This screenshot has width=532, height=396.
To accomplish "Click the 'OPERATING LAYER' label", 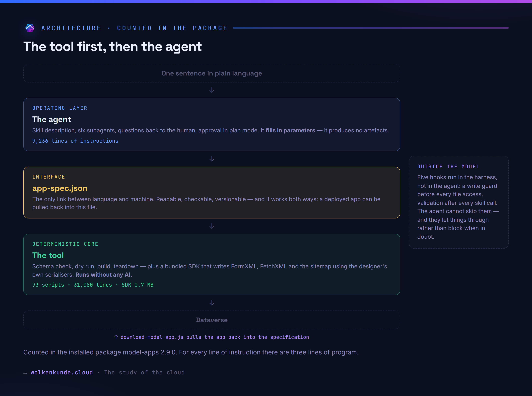I will (60, 108).
